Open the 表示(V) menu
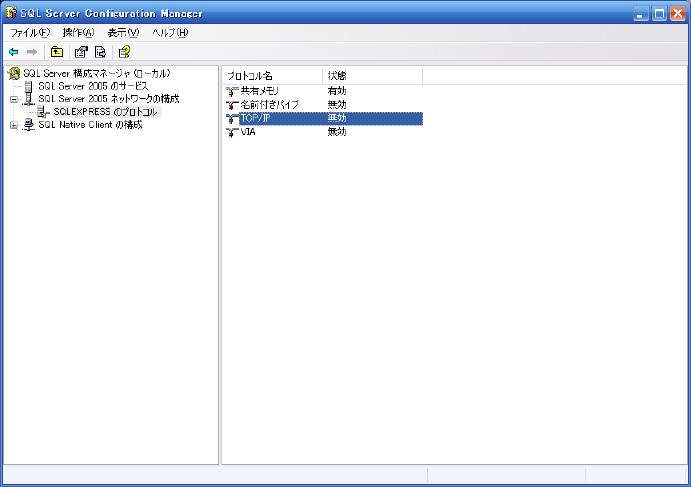This screenshot has height=487, width=691. tap(123, 33)
